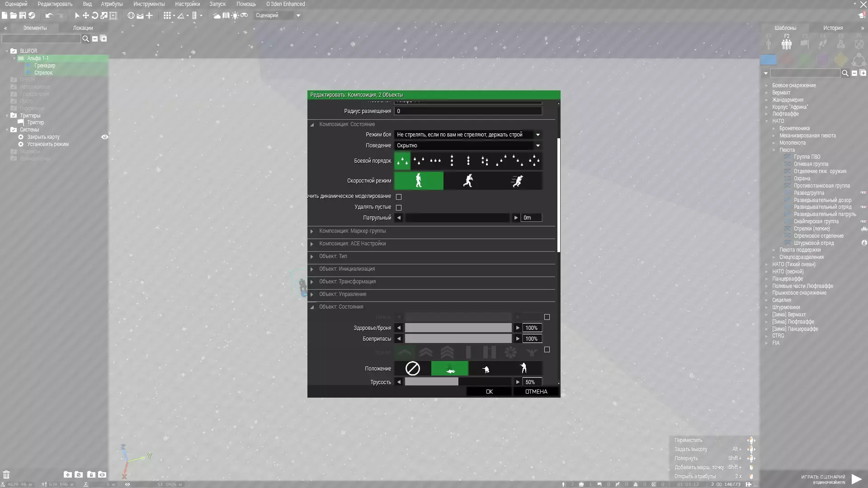Click the undo arrow in toolbar
Viewport: 868px width, 488px height.
[x=49, y=15]
